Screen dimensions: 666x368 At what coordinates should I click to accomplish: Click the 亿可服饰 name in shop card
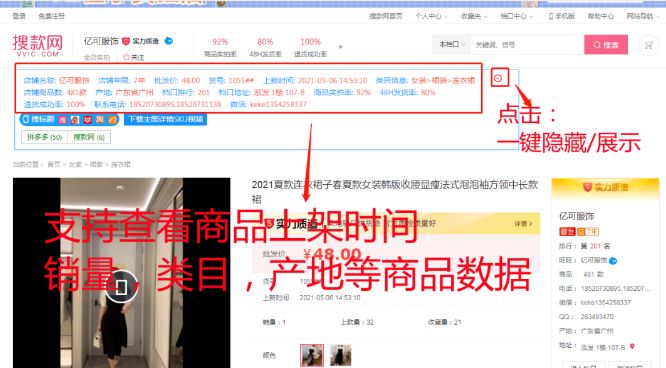pos(576,216)
